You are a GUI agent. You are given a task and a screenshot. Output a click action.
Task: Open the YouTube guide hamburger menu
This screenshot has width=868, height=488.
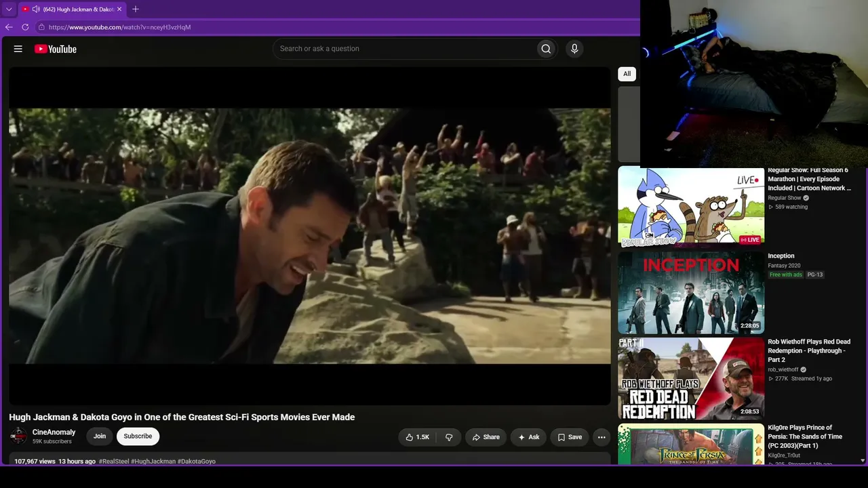click(18, 49)
